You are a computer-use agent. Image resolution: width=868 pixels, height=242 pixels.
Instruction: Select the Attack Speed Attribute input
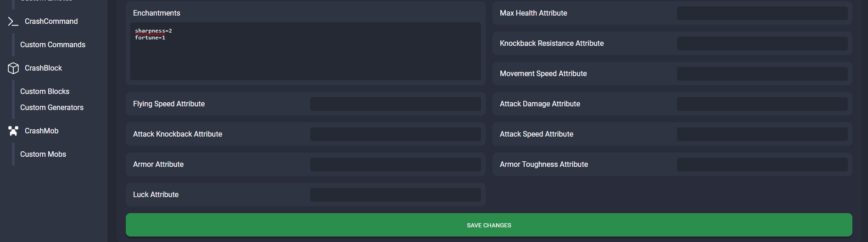click(762, 134)
